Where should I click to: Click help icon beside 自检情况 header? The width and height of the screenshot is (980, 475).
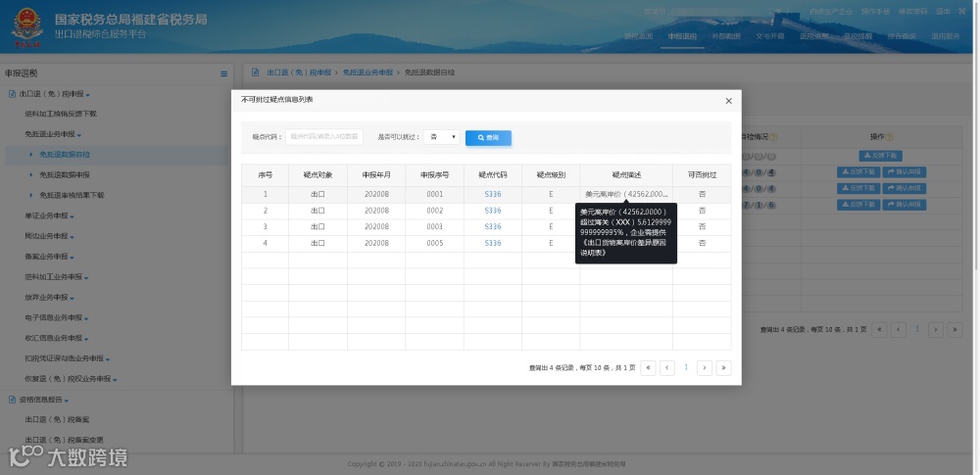point(774,137)
